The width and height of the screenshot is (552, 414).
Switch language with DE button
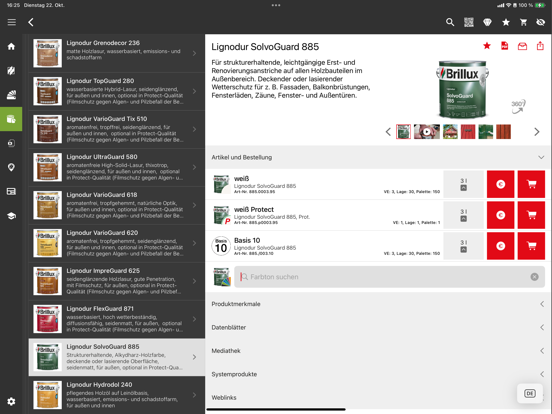[x=529, y=394]
